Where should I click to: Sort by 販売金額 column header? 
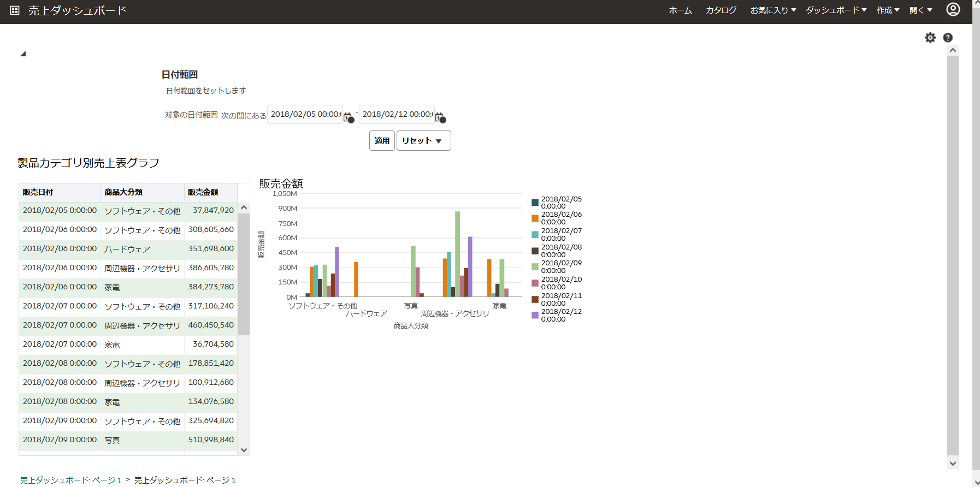pos(203,192)
